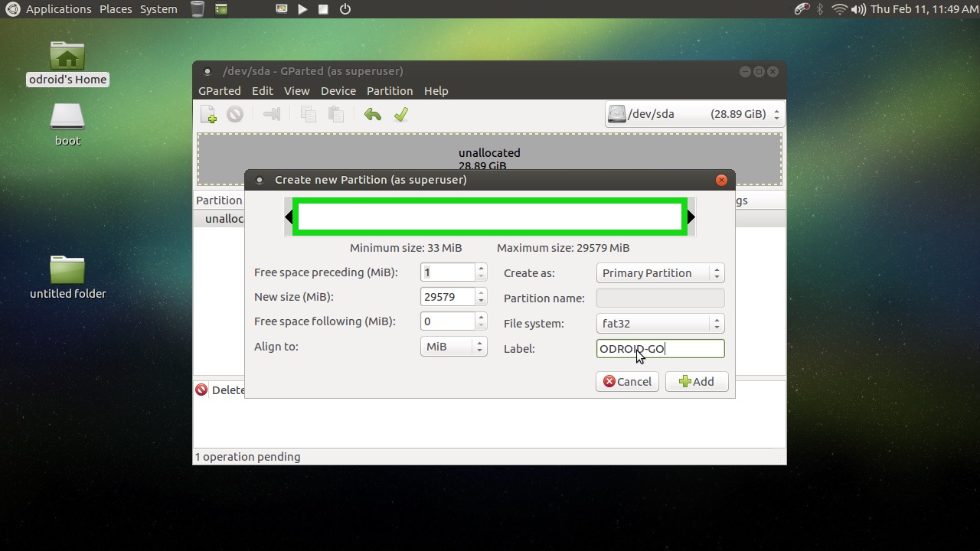Click the trash icon in top panel
Viewport: 980px width, 551px height.
(x=198, y=9)
